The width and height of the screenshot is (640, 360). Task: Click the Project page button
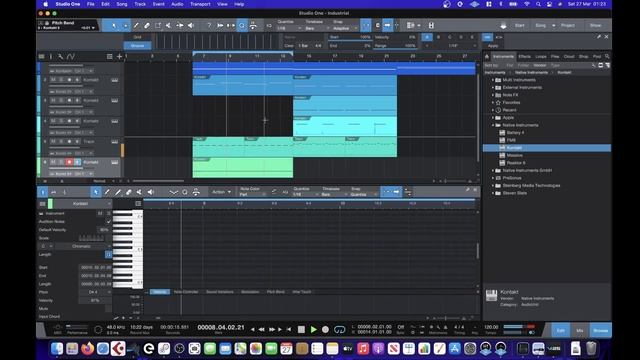click(568, 25)
